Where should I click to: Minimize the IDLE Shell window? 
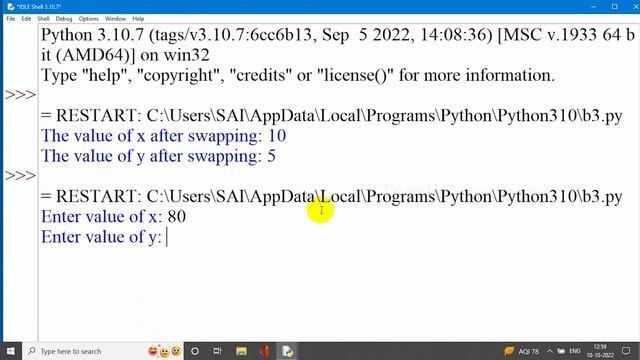click(594, 7)
